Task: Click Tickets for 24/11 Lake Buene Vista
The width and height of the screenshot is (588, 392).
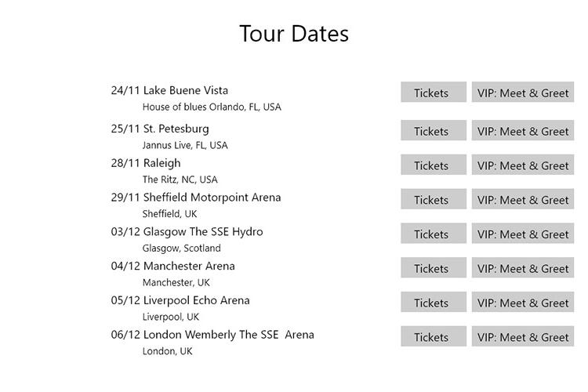Action: click(434, 92)
